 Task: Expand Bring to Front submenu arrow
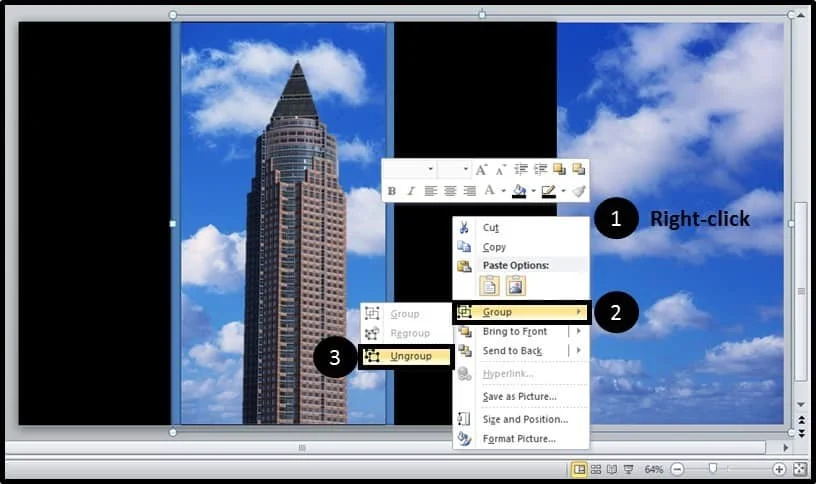coord(578,331)
